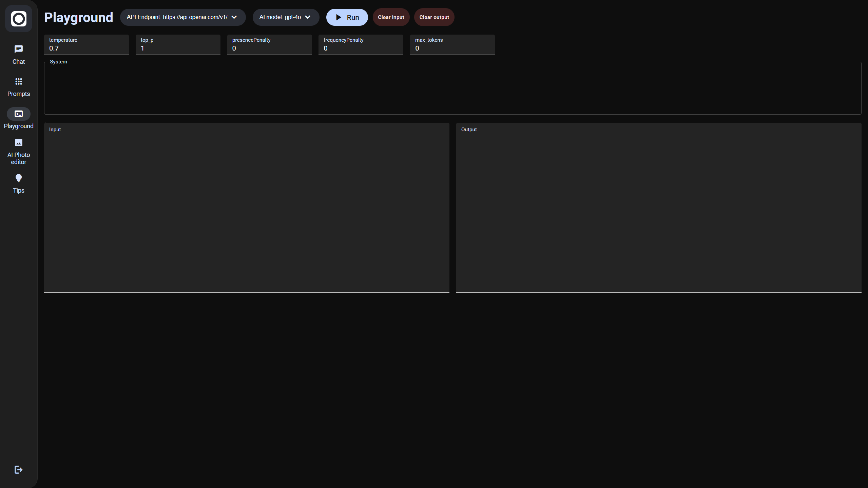Focus the System prompt text area
Image resolution: width=868 pixels, height=488 pixels.
click(x=452, y=89)
